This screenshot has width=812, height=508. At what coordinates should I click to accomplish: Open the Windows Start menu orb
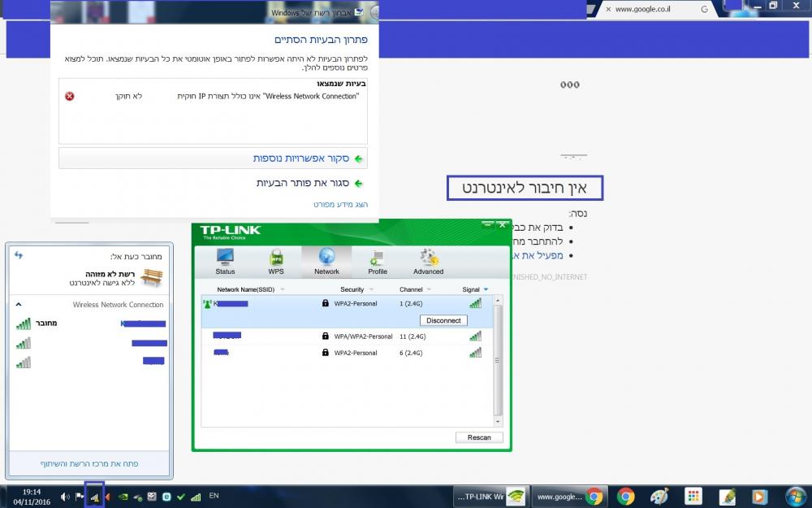click(x=796, y=497)
